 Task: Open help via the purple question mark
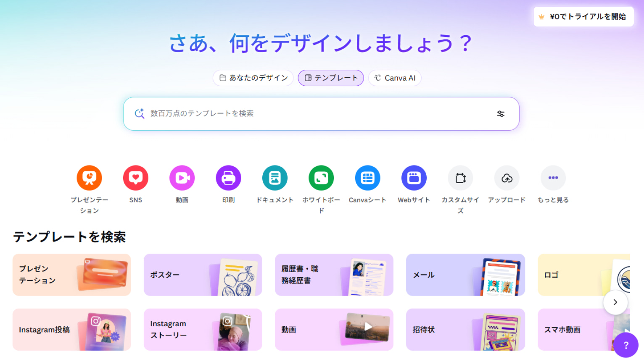click(x=626, y=345)
